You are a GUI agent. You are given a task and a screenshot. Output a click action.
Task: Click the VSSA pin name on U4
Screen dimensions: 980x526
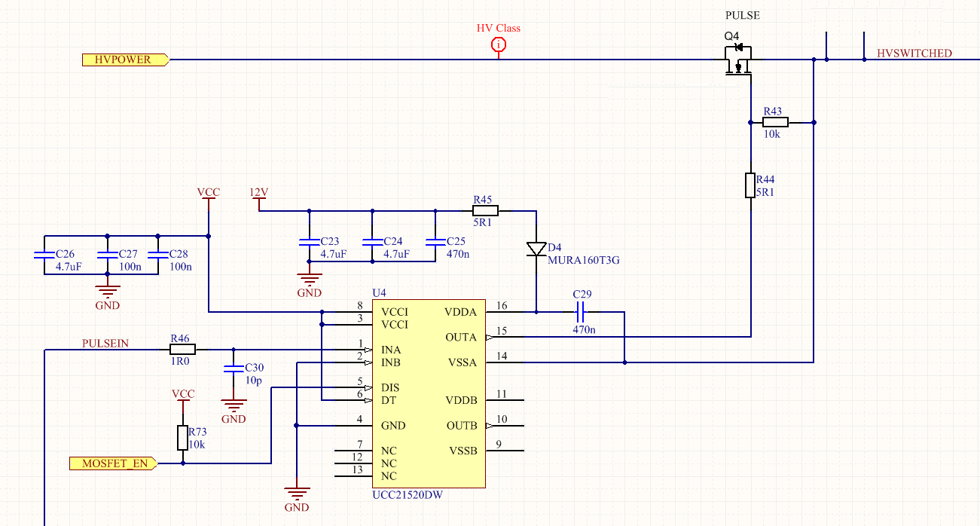[463, 362]
